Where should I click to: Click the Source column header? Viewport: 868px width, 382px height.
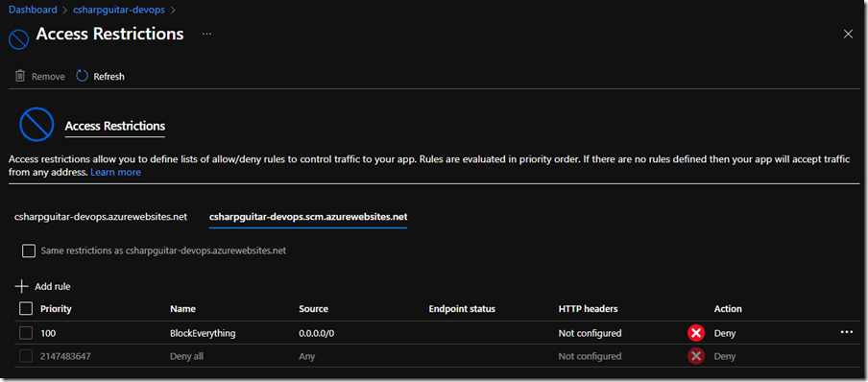pyautogui.click(x=313, y=308)
